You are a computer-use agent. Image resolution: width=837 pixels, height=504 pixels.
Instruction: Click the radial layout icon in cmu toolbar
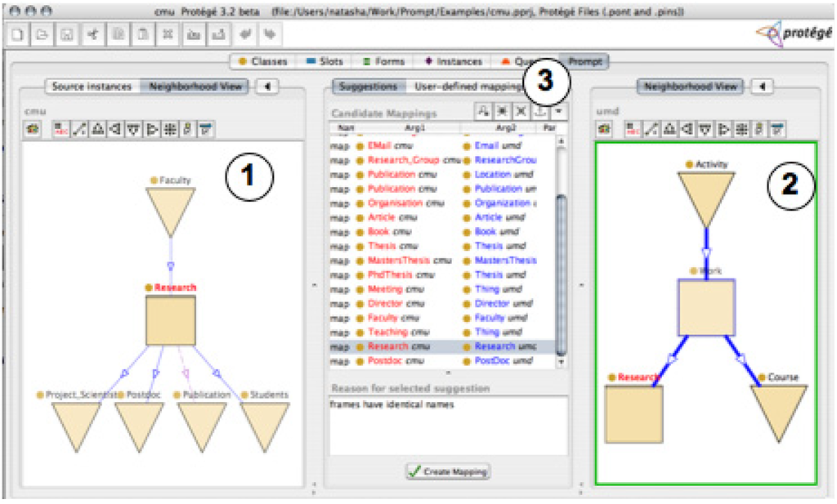tap(169, 128)
